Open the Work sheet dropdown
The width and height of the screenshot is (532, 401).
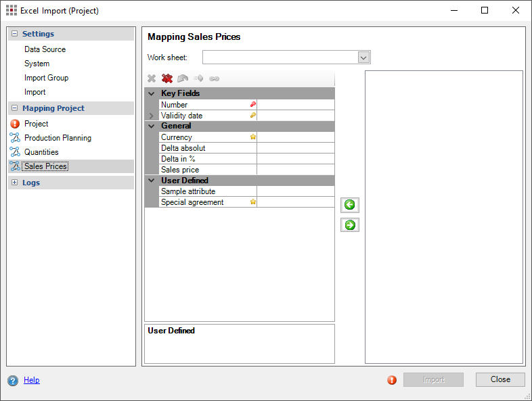tap(363, 57)
